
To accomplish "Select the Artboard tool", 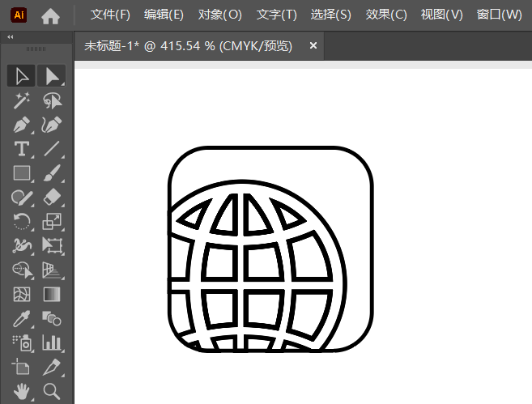I will 21,368.
